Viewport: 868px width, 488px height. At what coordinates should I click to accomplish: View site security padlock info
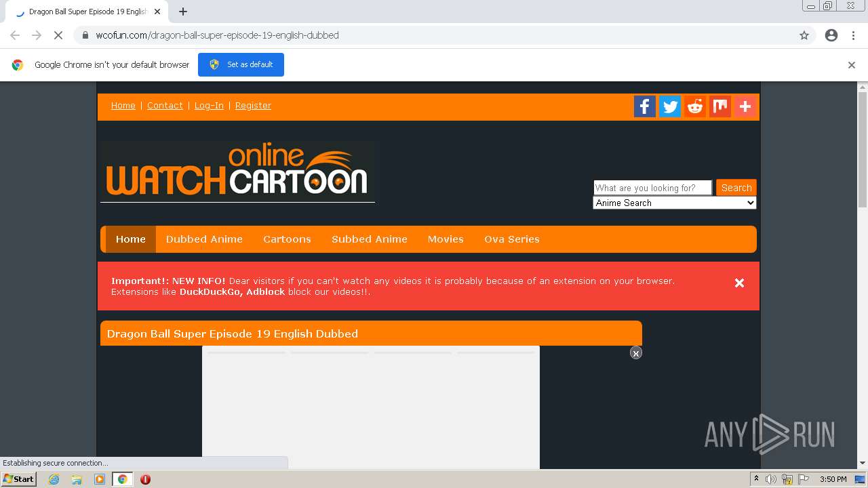pyautogui.click(x=85, y=35)
